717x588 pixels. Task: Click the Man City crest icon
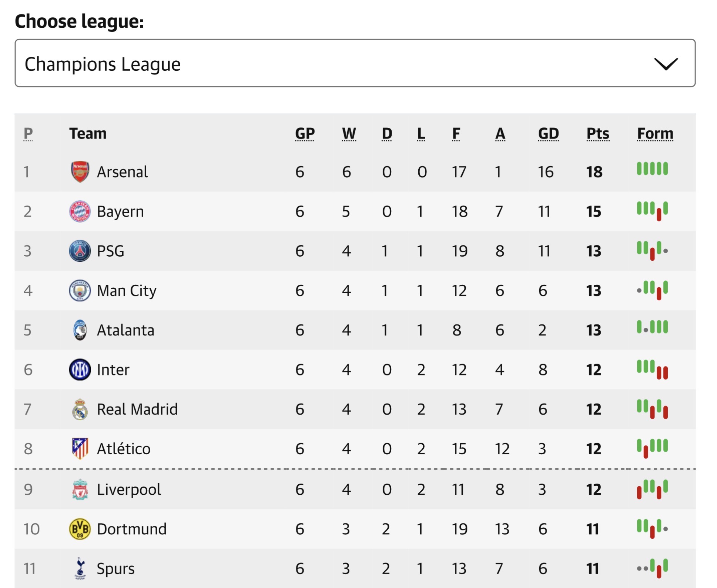tap(80, 291)
